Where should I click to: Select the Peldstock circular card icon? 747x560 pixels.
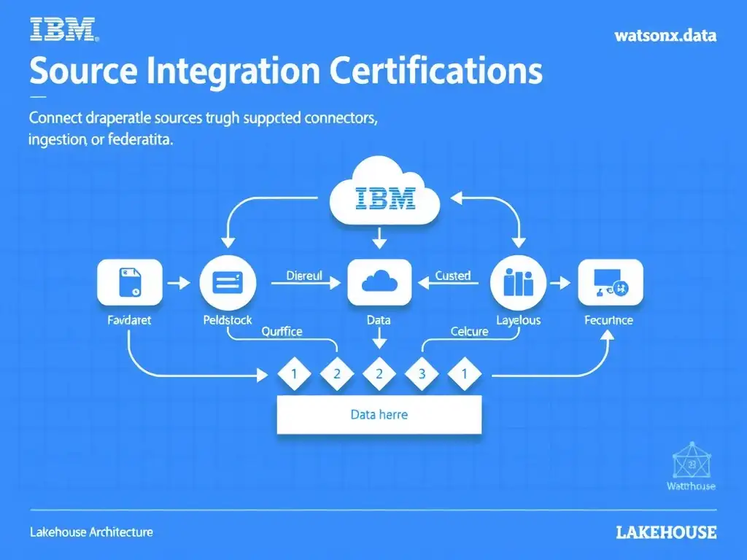(228, 282)
